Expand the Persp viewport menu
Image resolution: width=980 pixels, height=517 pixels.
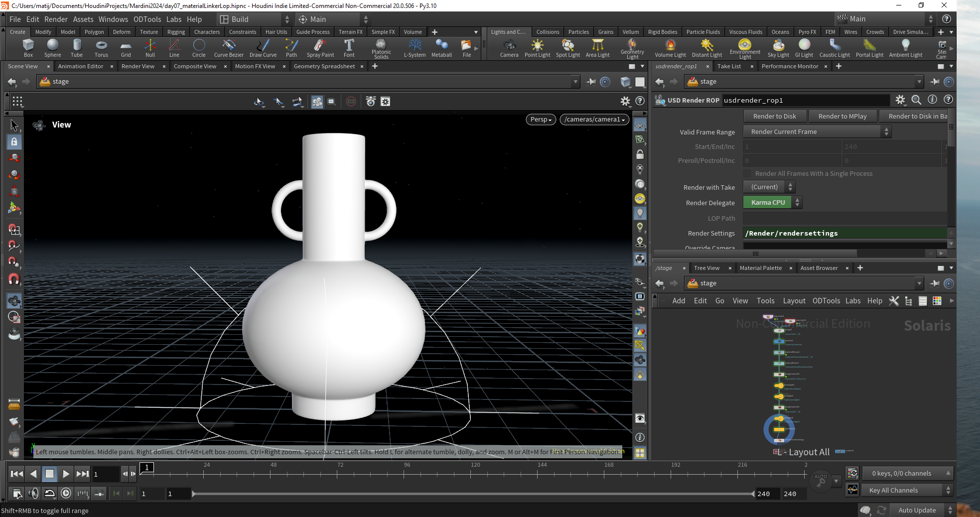541,120
